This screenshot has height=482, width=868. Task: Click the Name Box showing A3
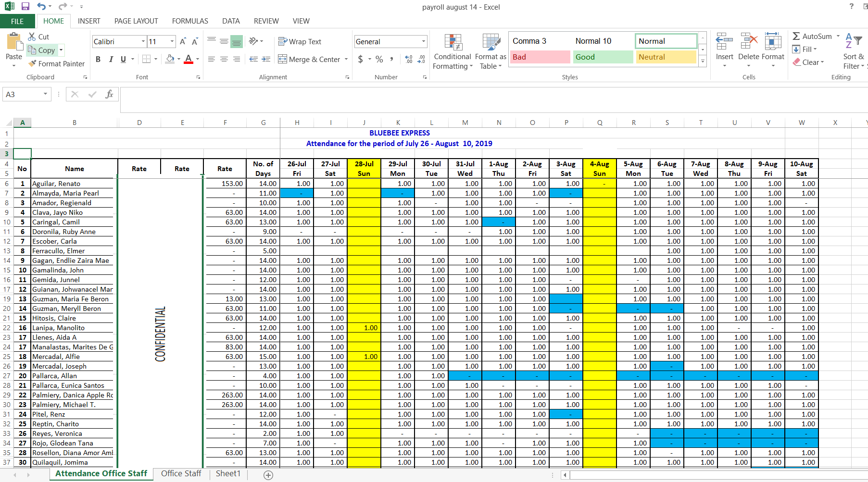23,94
